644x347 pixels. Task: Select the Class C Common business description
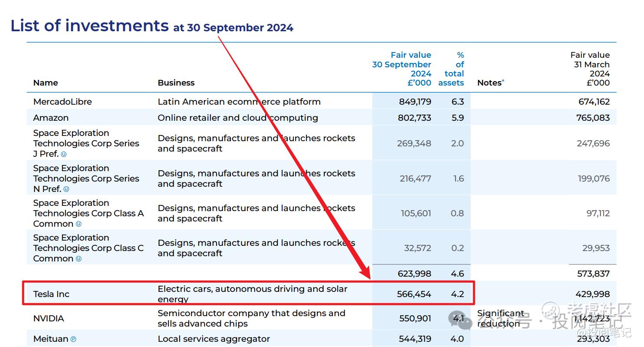[256, 248]
